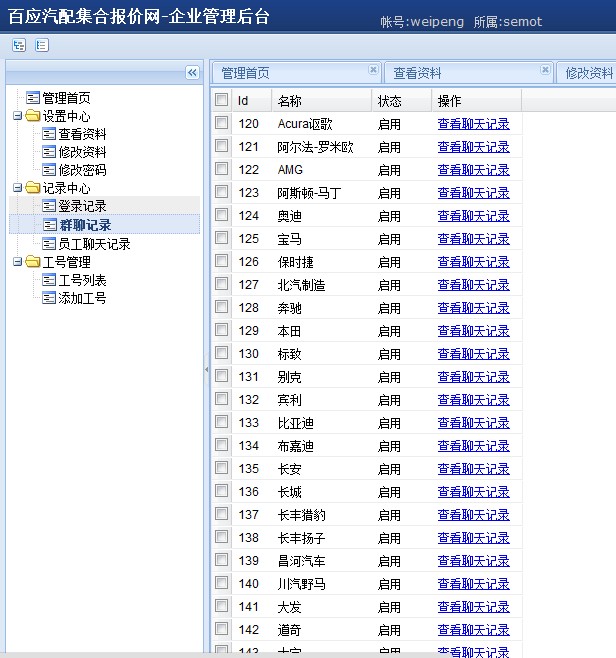Screen dimensions: 616x658
Task: Click folder icon of 记录中心
Action: pos(33,188)
